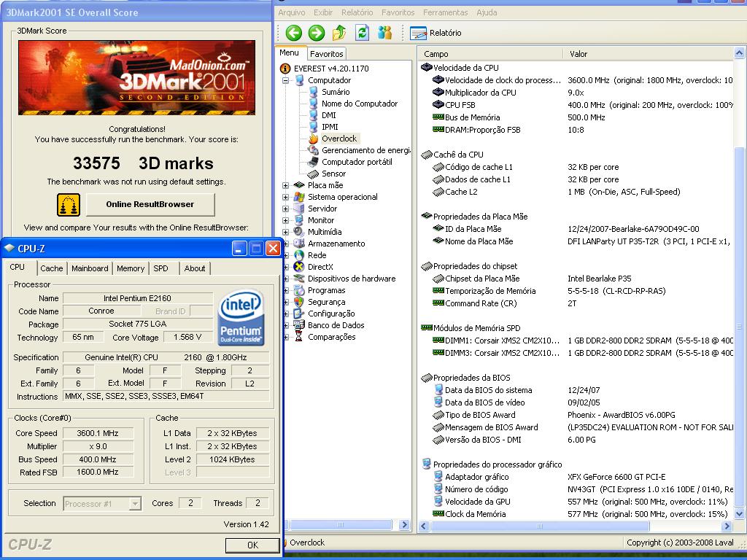The width and height of the screenshot is (747, 560).
Task: Open the Memory tab in CPU-Z
Action: 130,268
